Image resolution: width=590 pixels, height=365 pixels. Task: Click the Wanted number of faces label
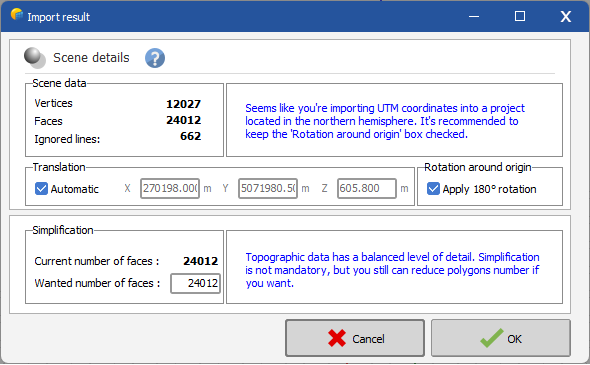97,283
